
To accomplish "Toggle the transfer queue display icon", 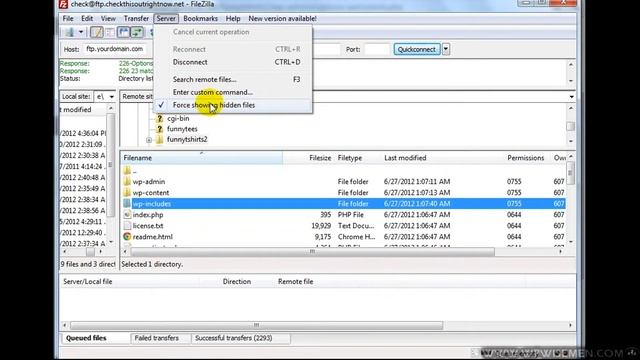I will pyautogui.click(x=137, y=32).
